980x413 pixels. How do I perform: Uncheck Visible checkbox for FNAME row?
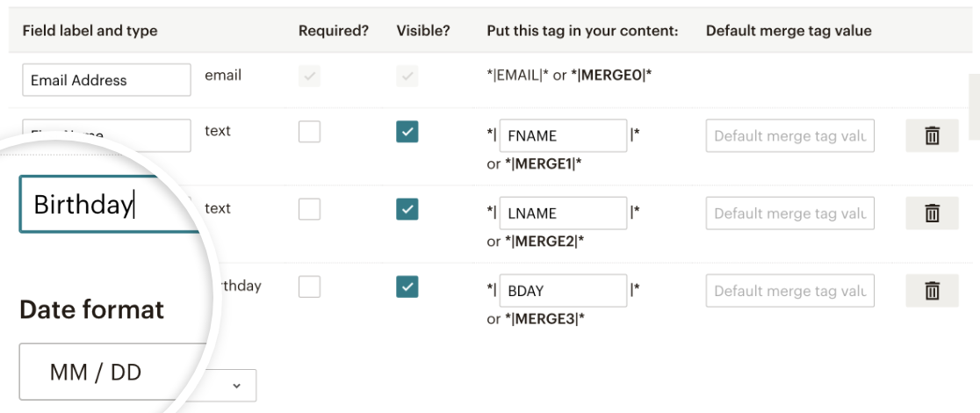(407, 132)
